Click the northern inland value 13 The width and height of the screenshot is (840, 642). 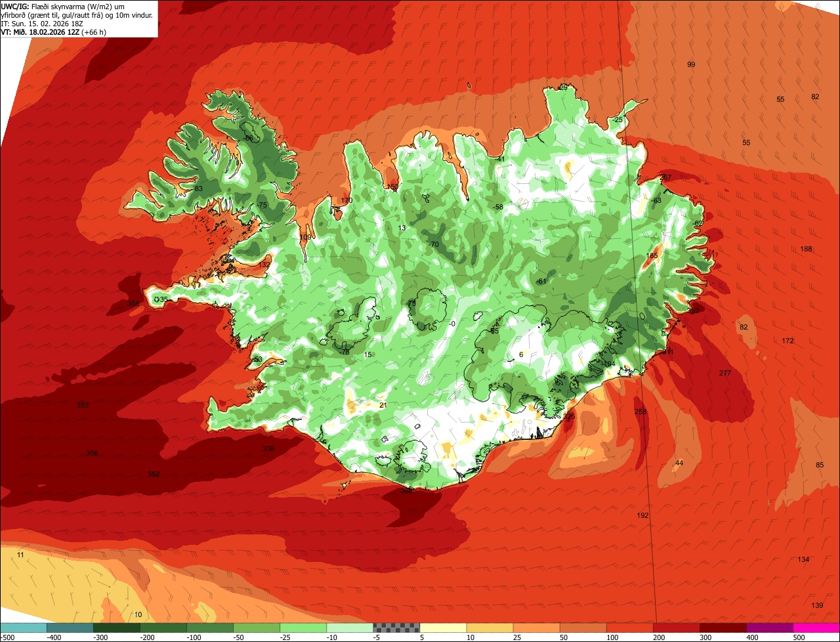point(402,228)
